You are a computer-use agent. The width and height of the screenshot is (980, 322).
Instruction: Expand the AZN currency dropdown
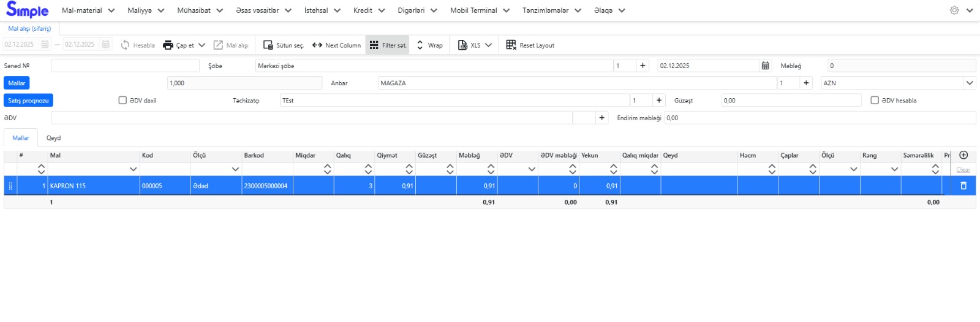coord(969,83)
